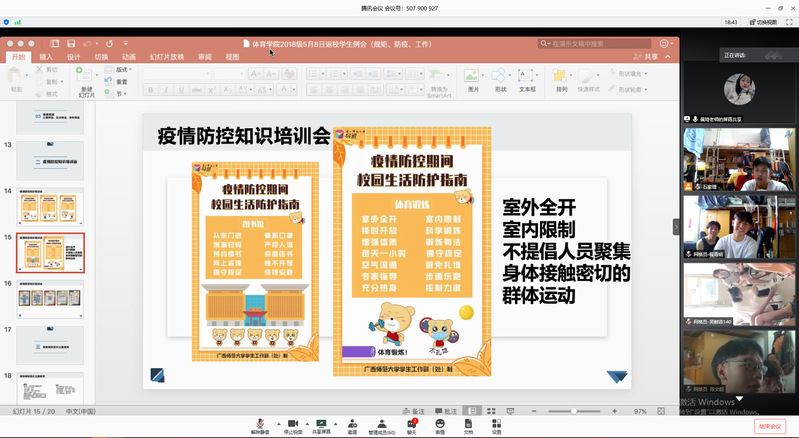This screenshot has height=438, width=799.
Task: Select Normal view toggle in status bar
Action: [472, 411]
